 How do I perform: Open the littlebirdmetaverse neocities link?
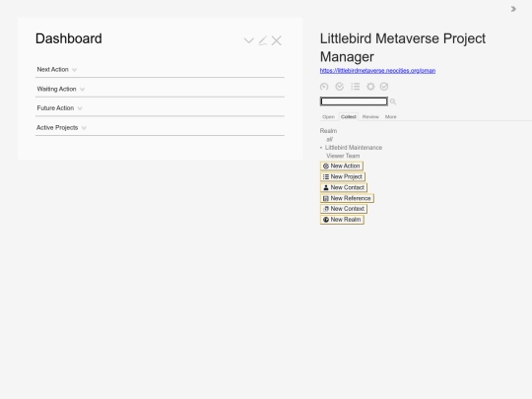[377, 71]
